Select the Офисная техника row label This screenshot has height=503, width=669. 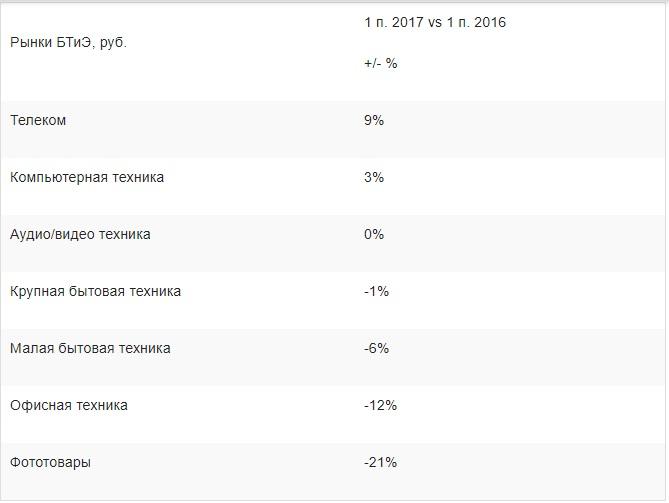[x=69, y=406]
